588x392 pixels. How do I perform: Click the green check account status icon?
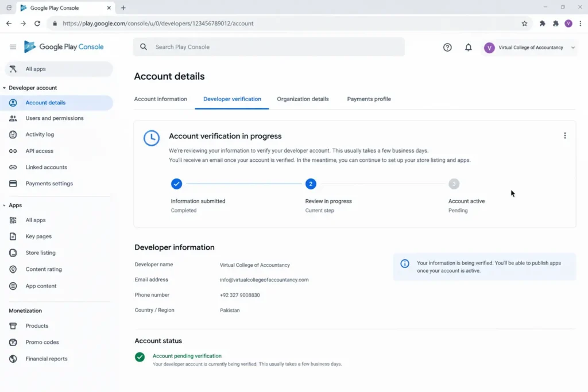[x=140, y=357]
